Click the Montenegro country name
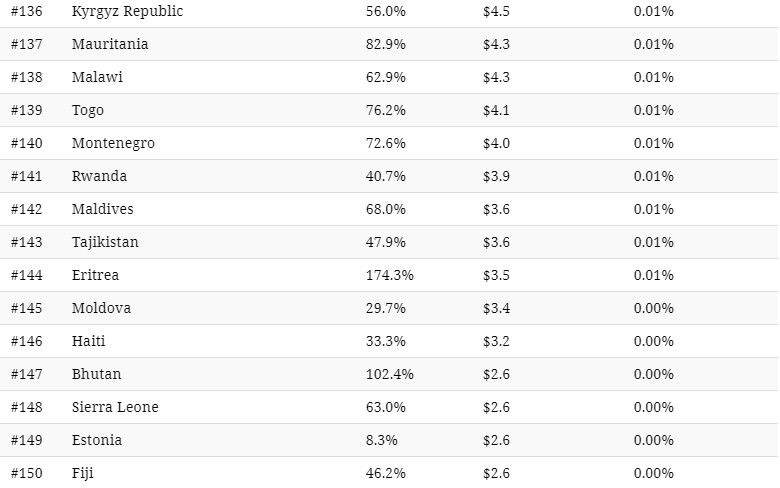The height and width of the screenshot is (488, 780). click(x=113, y=143)
